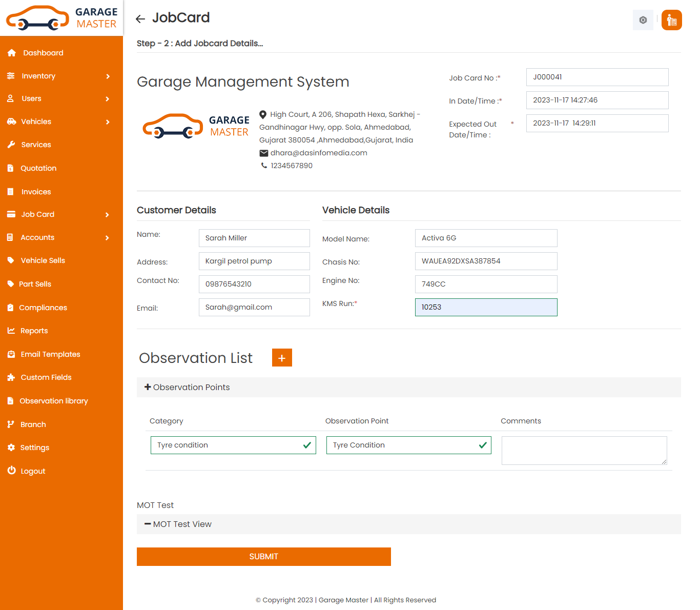Open the Category Tyre condition dropdown
The height and width of the screenshot is (610, 700).
pyautogui.click(x=233, y=445)
